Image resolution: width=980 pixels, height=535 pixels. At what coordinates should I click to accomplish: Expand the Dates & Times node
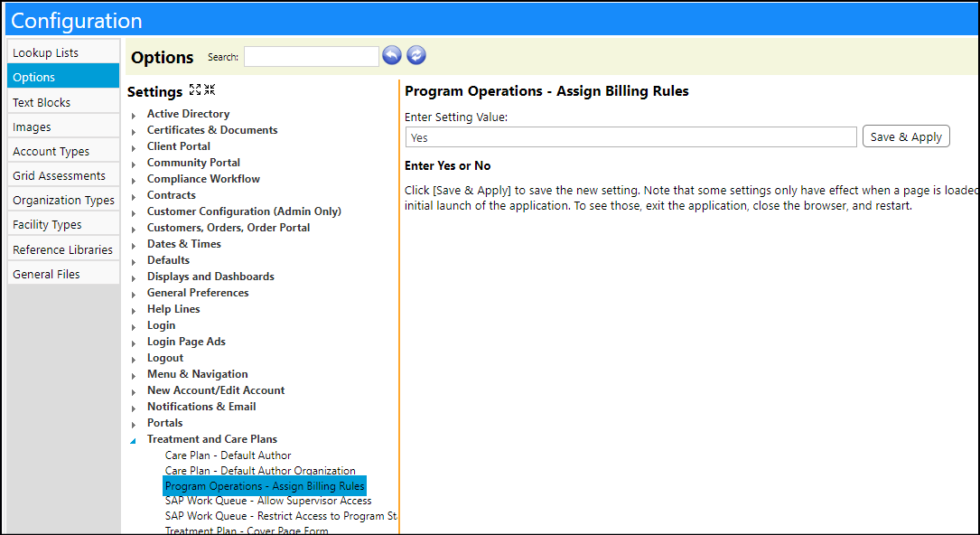(134, 246)
